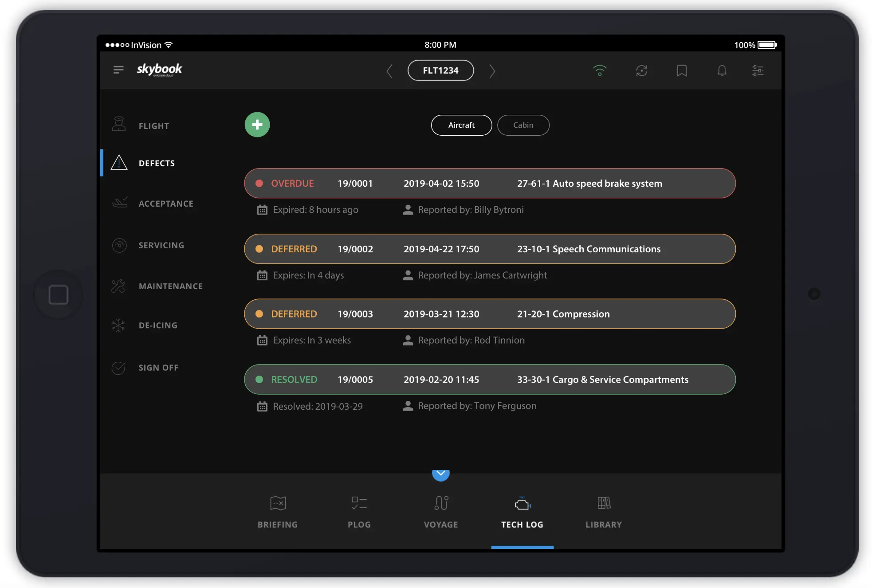The width and height of the screenshot is (872, 588).
Task: Tap the hamburger menu icon
Action: click(119, 70)
